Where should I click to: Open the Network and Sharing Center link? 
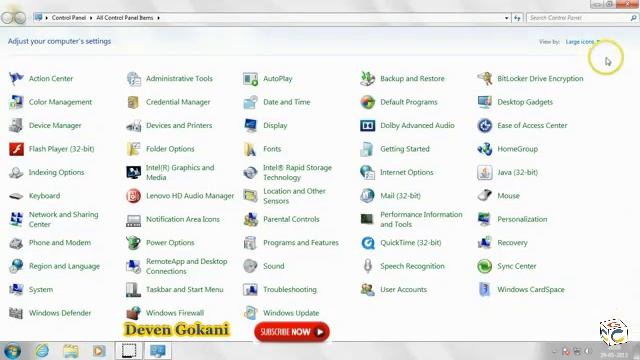64,219
